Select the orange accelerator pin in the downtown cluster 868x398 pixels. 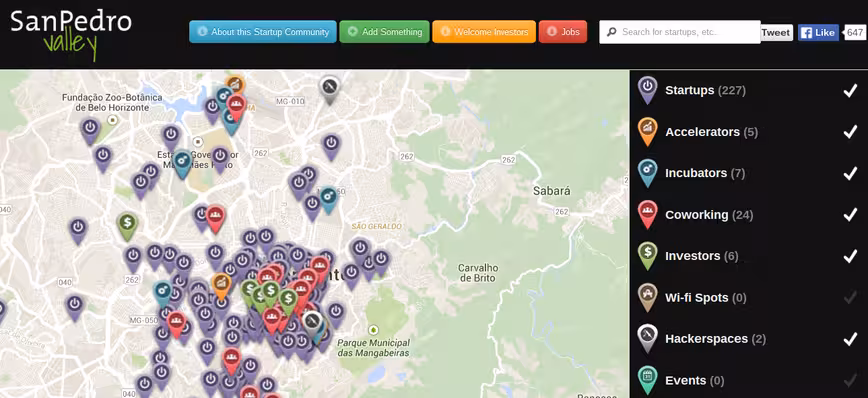[x=221, y=286]
